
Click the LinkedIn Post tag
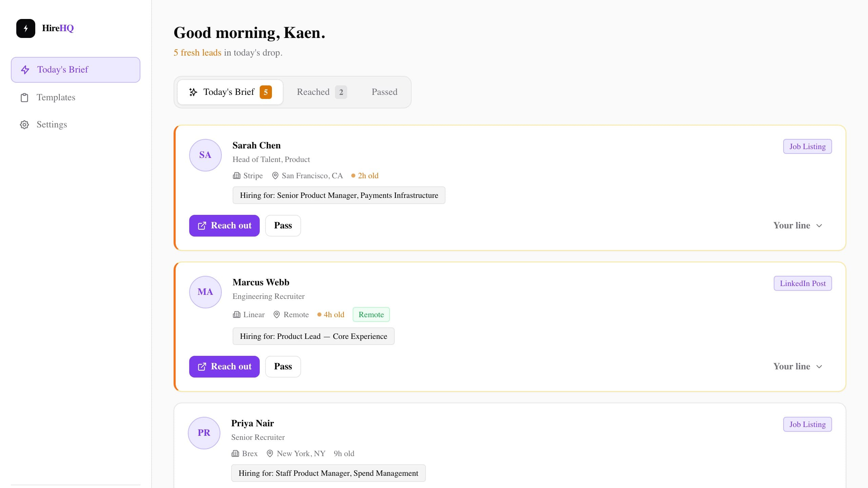(803, 283)
